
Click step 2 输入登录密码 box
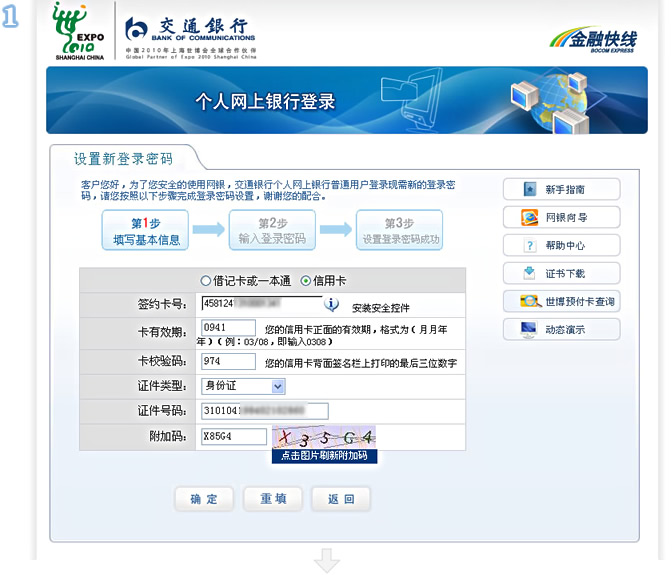272,230
